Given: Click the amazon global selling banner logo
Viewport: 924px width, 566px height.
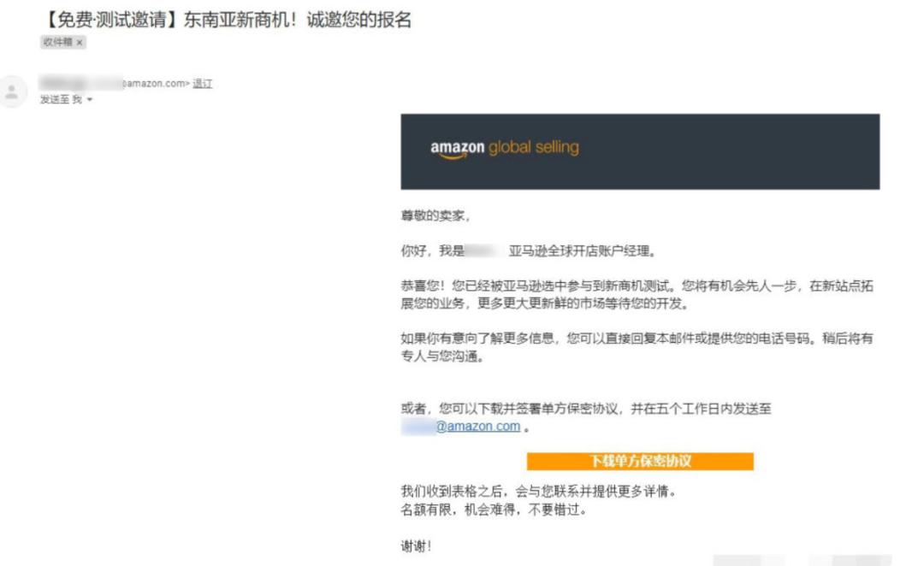Looking at the screenshot, I should [x=505, y=147].
